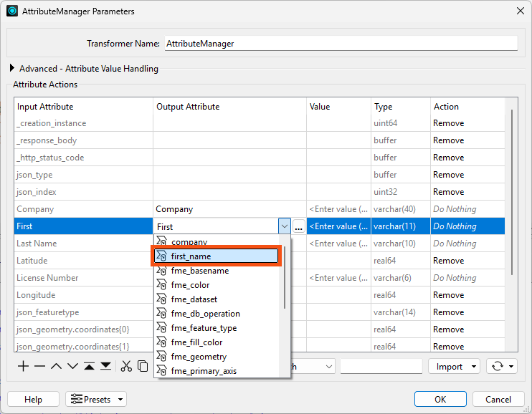Viewport: 532px width, 414px height.
Task: Select the Latitude input attribute
Action: tap(83, 261)
